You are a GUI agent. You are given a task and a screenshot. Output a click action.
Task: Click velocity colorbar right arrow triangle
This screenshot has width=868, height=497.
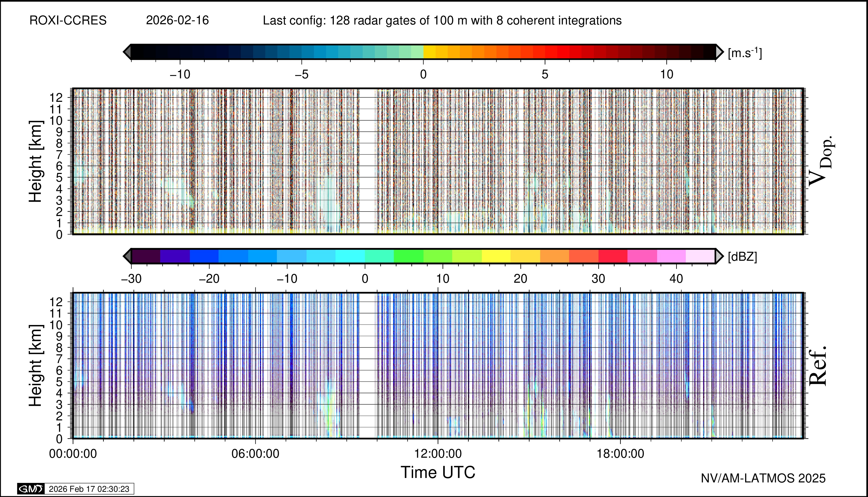pyautogui.click(x=719, y=52)
